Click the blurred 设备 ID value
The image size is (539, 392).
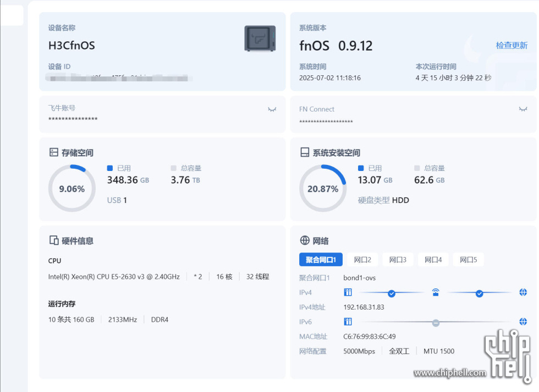(x=119, y=78)
